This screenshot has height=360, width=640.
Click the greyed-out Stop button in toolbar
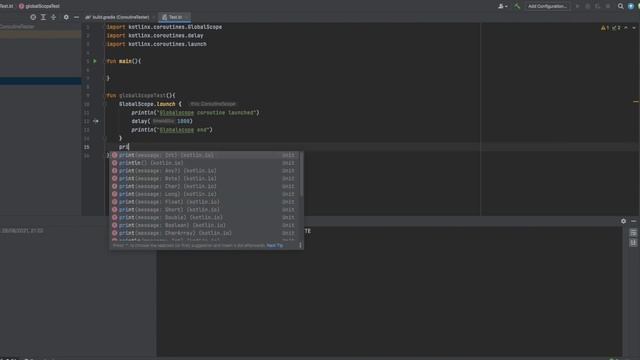point(608,6)
